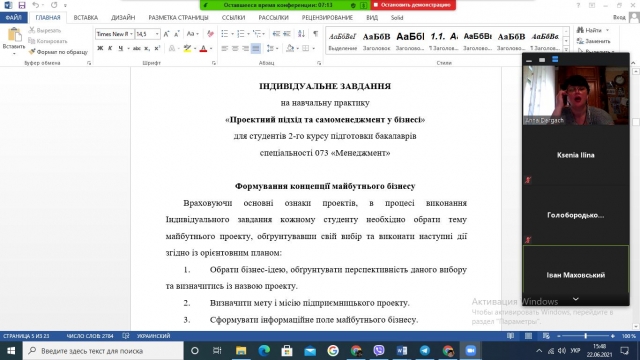Toggle italic (К) formatting
The height and width of the screenshot is (360, 640).
tap(110, 49)
